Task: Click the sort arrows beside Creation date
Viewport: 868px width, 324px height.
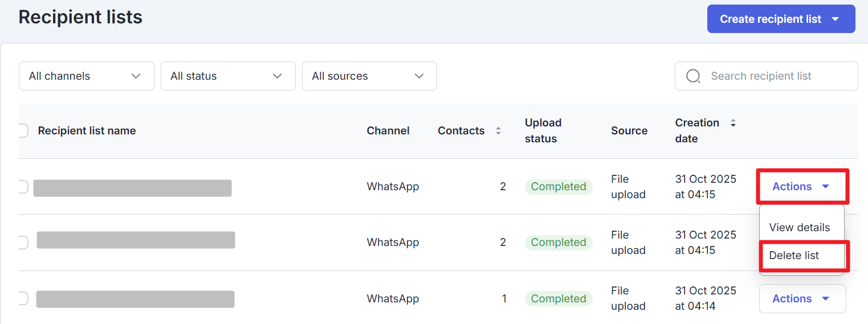Action: point(733,123)
